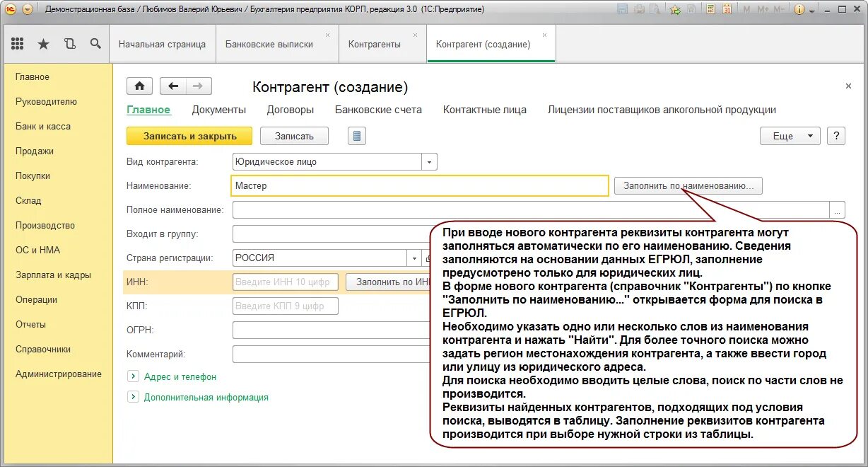Go forward with the right arrow button

(199, 86)
